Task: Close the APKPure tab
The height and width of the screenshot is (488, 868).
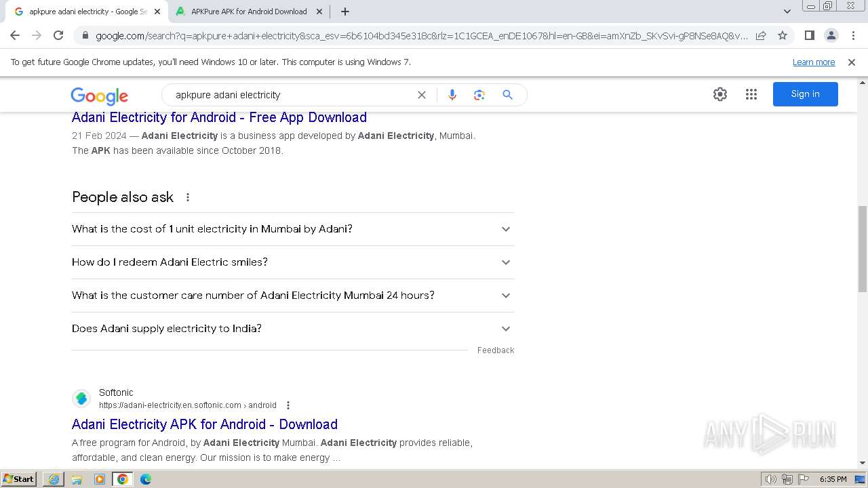Action: tap(319, 12)
